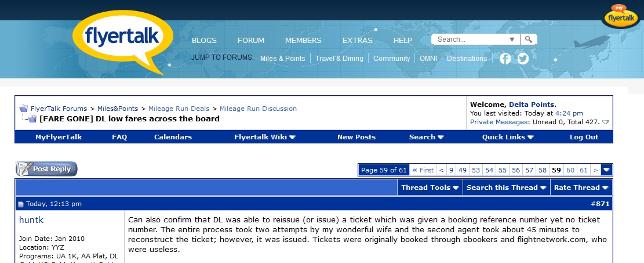Click the search magnifying glass icon
This screenshot has height=263, width=644.
[528, 39]
